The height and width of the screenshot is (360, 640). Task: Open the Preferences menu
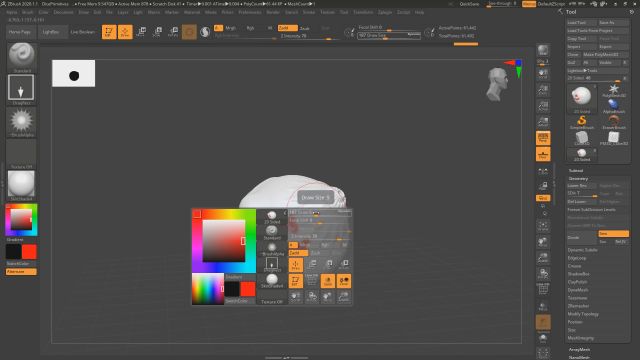(250, 12)
